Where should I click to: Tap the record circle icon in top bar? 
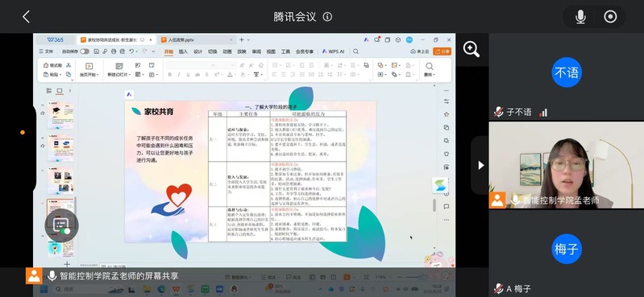coord(610,17)
